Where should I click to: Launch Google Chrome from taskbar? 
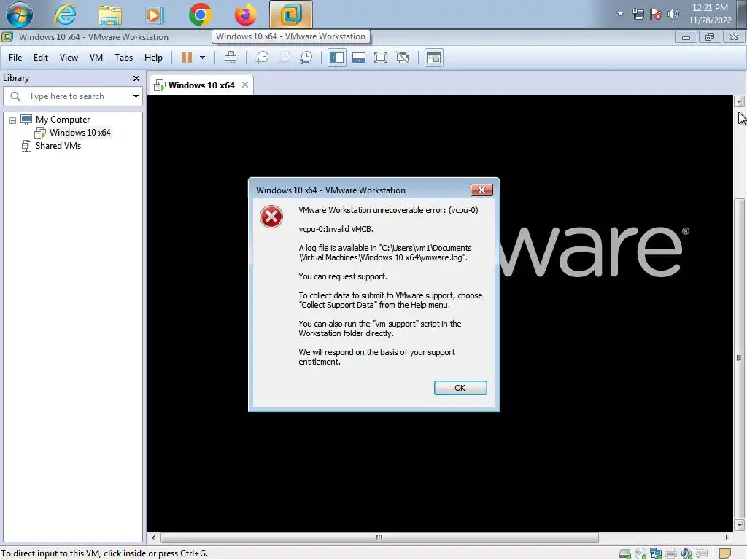[x=200, y=15]
